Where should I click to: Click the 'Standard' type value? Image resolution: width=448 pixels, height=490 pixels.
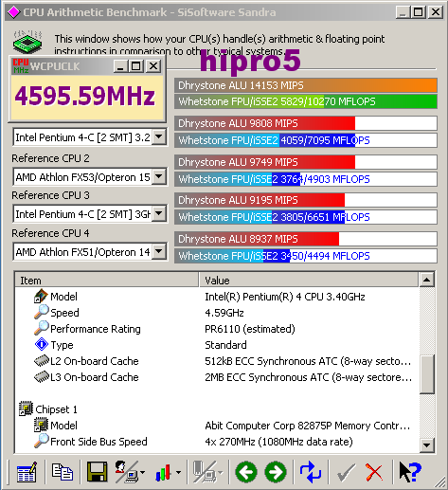(225, 345)
